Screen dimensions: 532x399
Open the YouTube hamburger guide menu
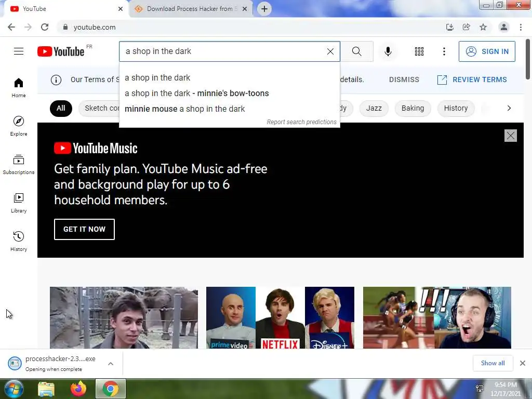[19, 51]
